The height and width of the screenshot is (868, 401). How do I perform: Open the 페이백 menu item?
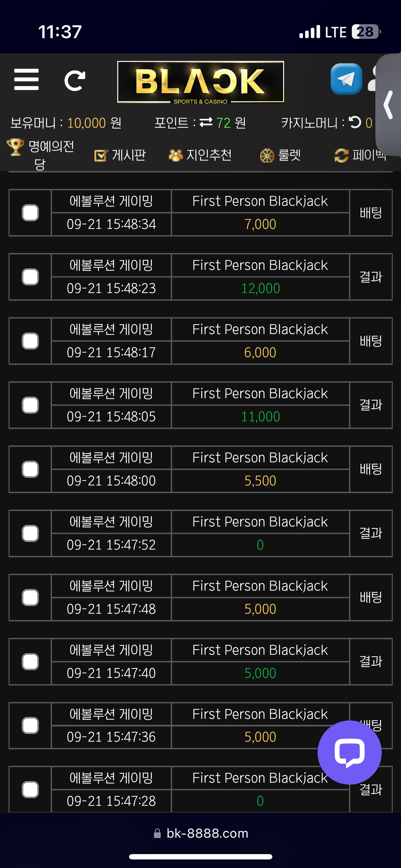[x=360, y=155]
